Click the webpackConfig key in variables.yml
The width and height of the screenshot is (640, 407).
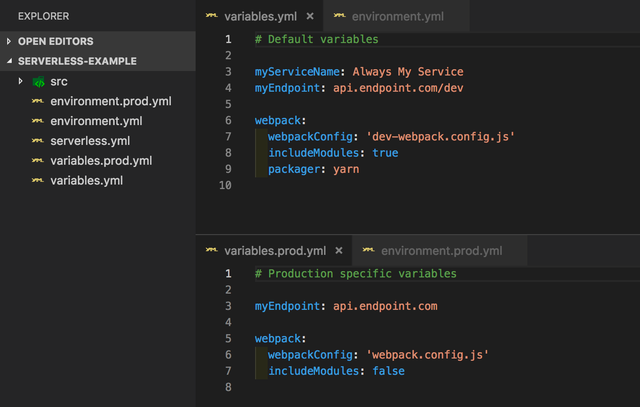tap(310, 137)
